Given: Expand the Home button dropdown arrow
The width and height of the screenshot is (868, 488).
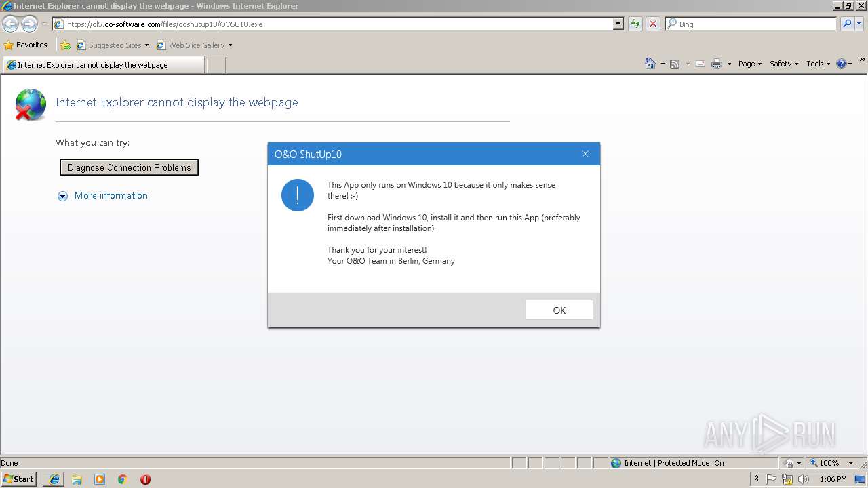Looking at the screenshot, I should click(663, 64).
